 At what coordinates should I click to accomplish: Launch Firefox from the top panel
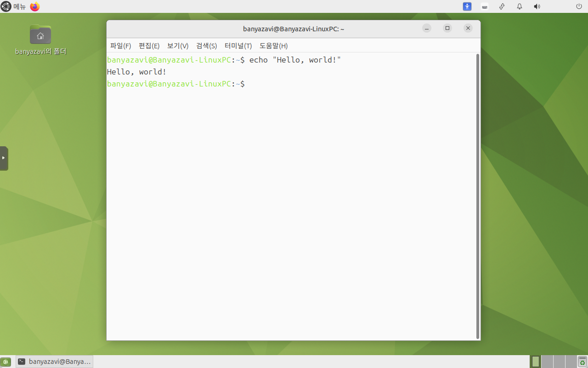point(35,6)
